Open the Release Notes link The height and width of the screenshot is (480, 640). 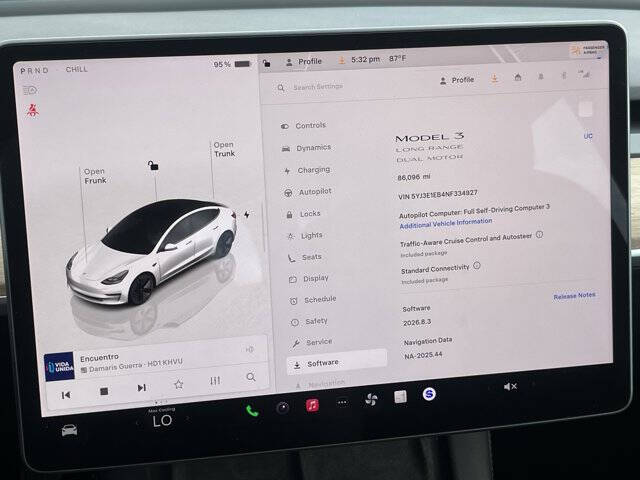[x=574, y=296]
